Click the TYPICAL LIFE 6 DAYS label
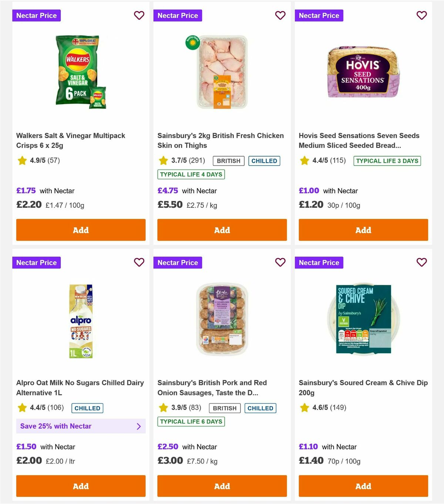The image size is (444, 504). coord(191,421)
